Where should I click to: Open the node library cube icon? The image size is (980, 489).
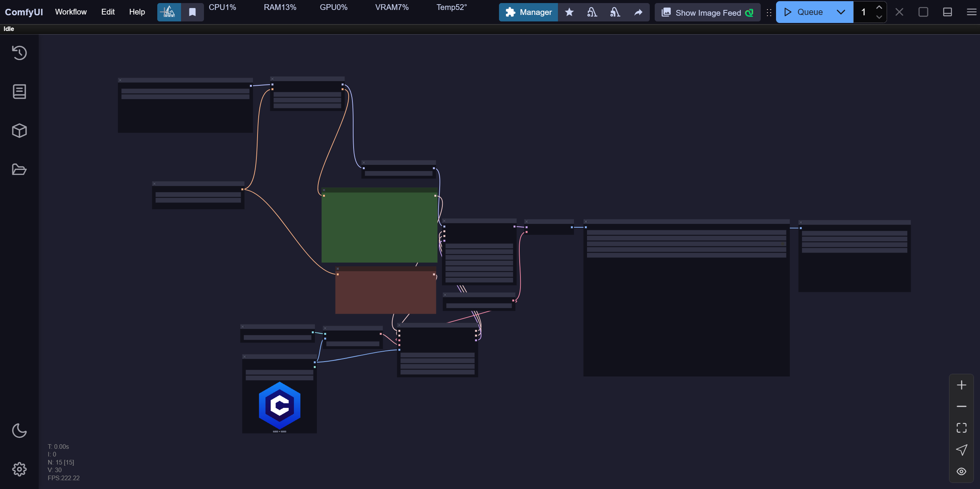coord(19,130)
